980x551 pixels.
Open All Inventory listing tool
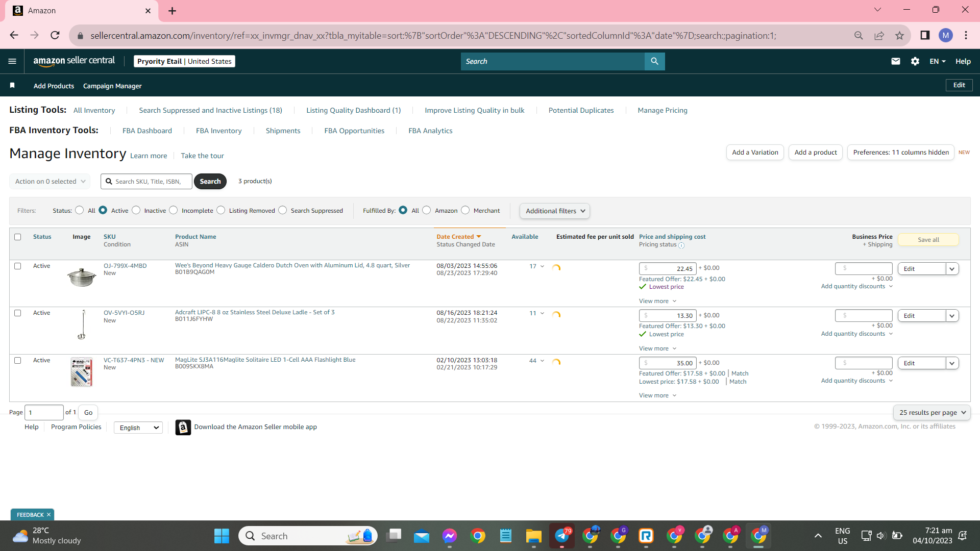tap(94, 110)
